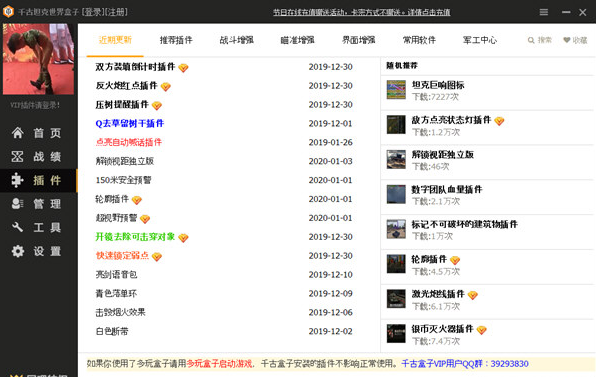This screenshot has height=377, width=596.
Task: Click VIP diamond beside 激光炮线插件
Action: click(x=472, y=295)
